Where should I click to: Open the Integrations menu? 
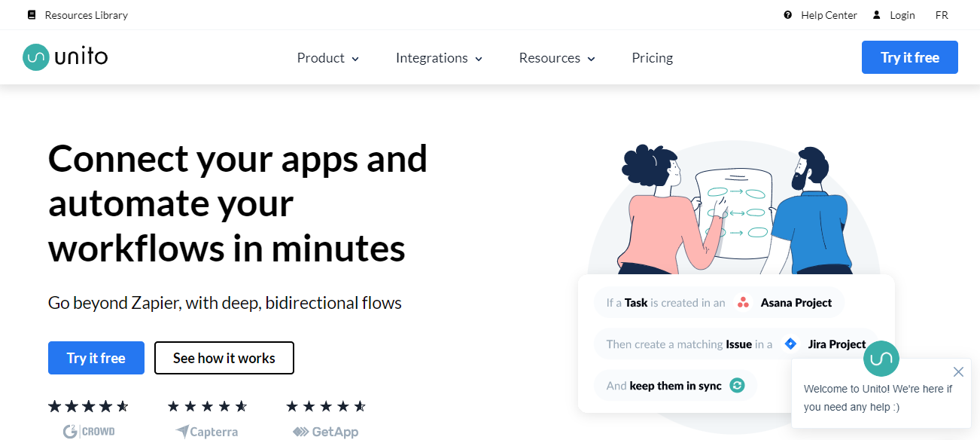440,58
